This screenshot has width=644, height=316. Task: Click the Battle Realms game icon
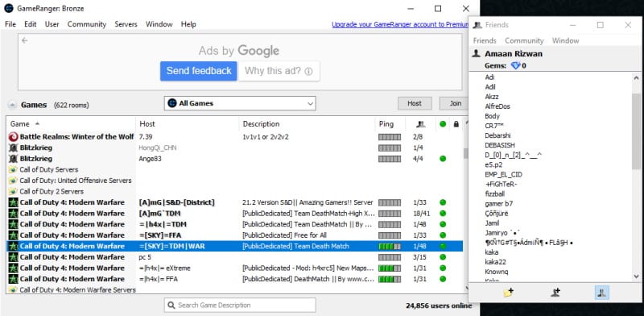tap(13, 136)
